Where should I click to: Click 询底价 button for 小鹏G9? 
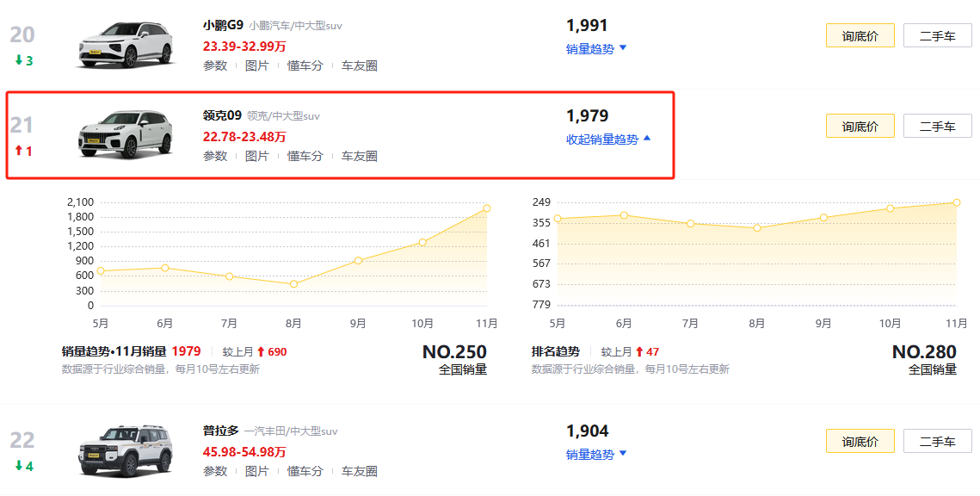point(860,35)
